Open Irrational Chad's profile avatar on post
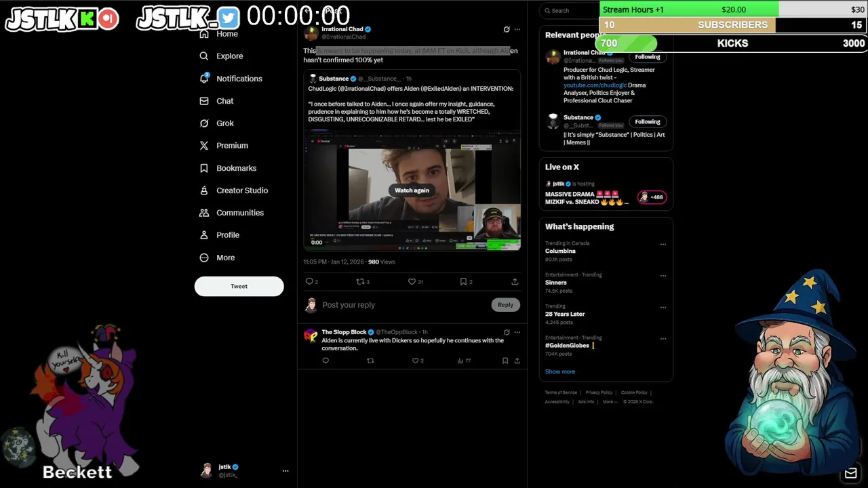This screenshot has width=868, height=488. [311, 33]
